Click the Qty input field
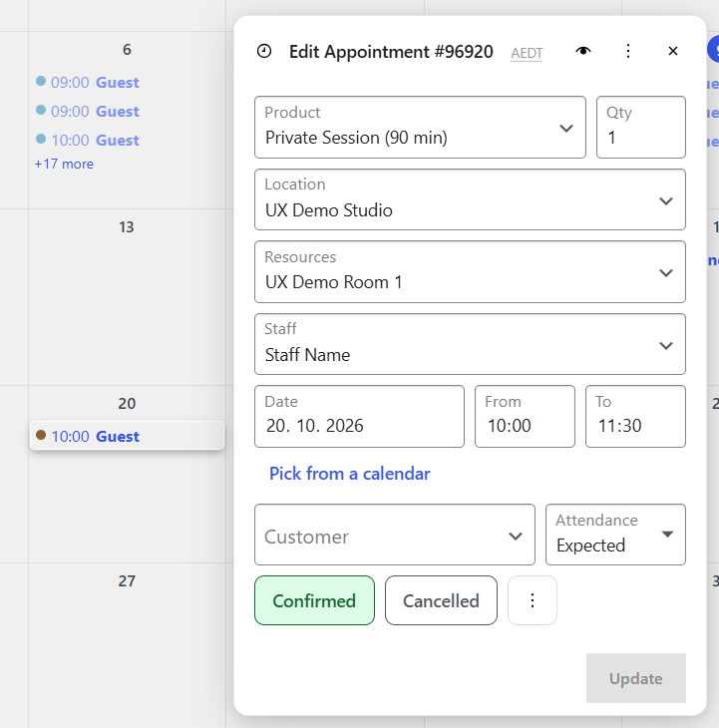 pos(640,128)
